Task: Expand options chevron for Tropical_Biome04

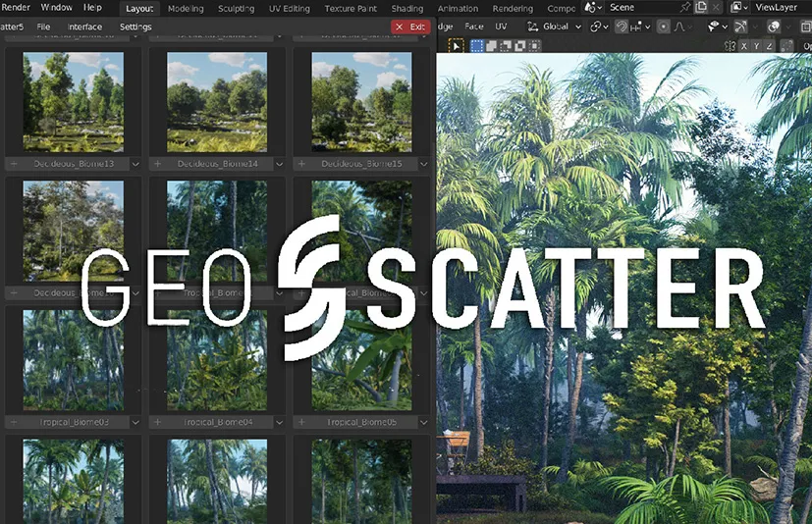Action: (x=279, y=423)
